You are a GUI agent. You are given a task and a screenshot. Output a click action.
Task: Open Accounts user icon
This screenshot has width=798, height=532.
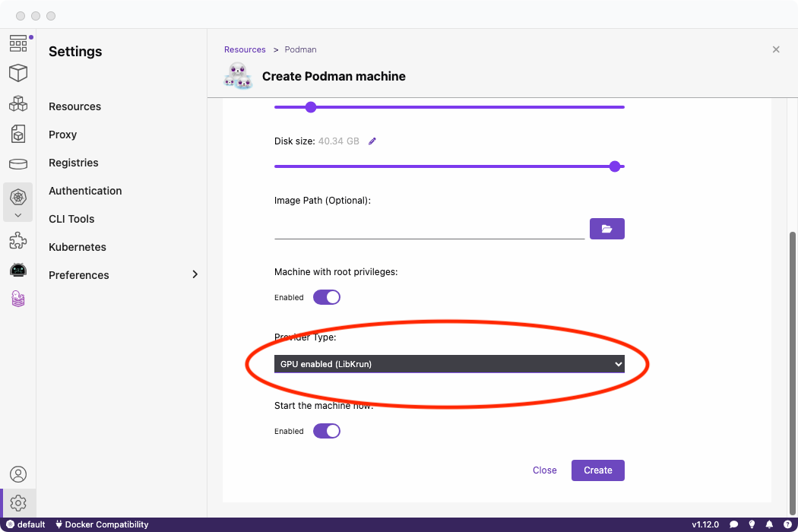coord(17,474)
